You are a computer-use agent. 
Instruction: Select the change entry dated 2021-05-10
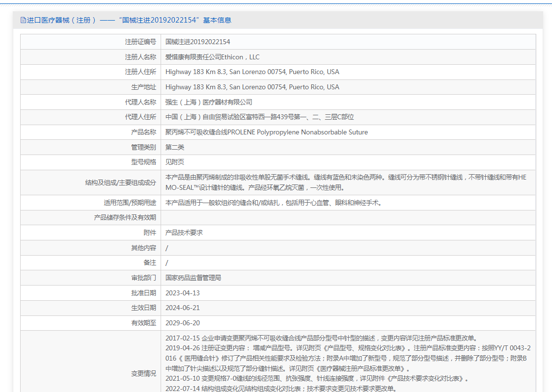pos(317,379)
